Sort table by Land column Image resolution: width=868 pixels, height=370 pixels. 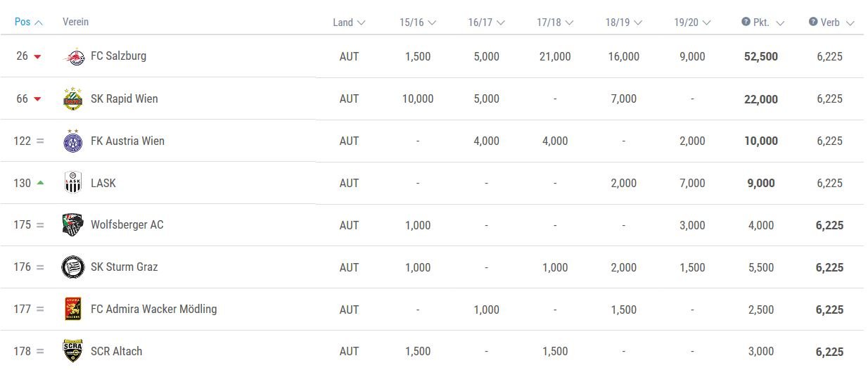(x=349, y=23)
